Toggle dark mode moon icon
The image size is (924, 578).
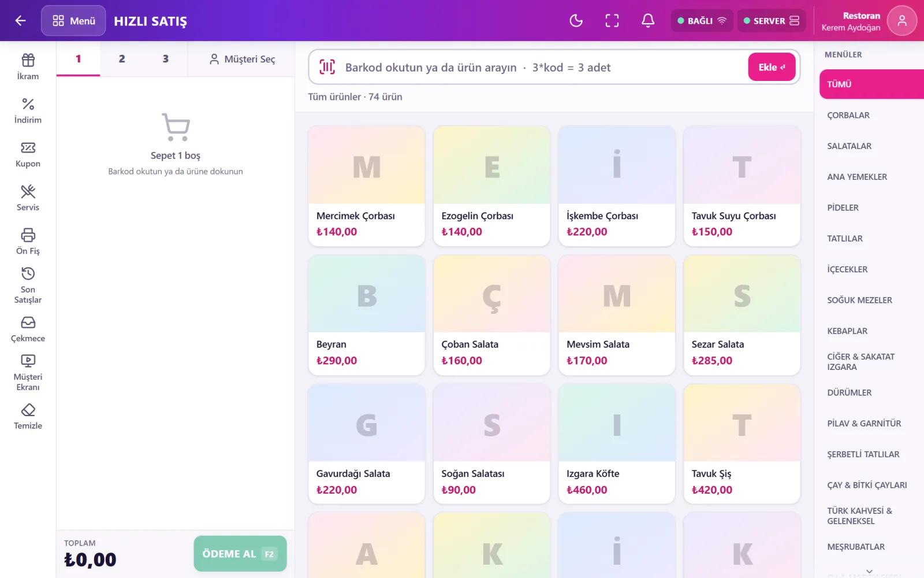click(576, 21)
